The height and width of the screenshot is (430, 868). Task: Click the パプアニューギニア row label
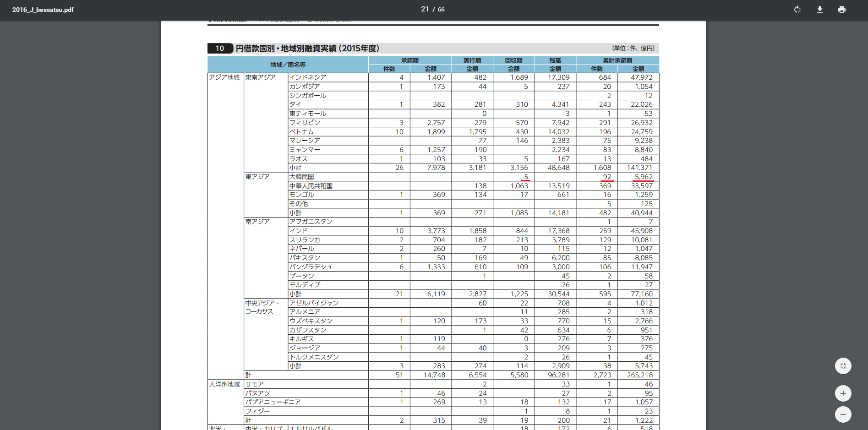[x=273, y=402]
